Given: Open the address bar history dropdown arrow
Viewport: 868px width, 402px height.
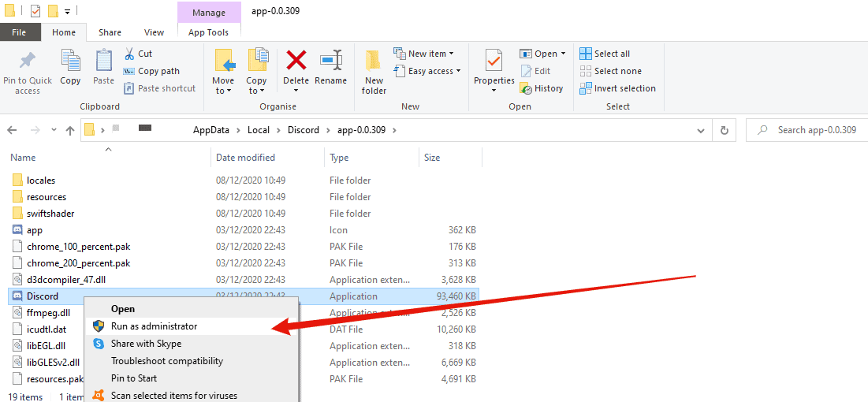Looking at the screenshot, I should [x=700, y=131].
